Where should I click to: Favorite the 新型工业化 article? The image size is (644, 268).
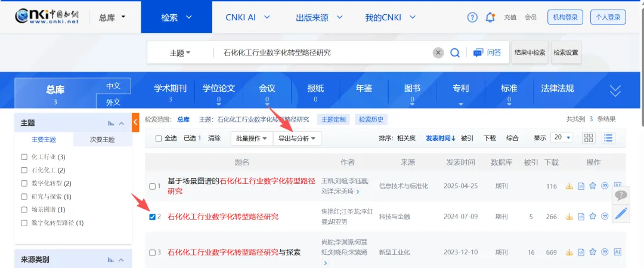(592, 252)
